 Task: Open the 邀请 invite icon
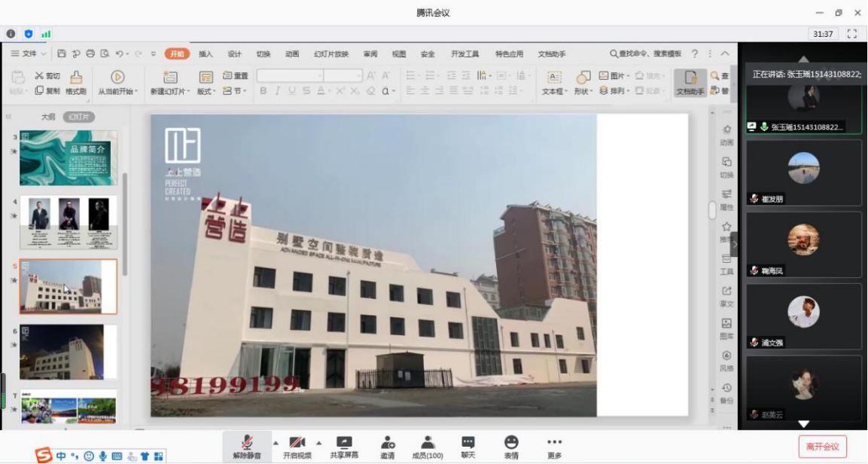click(x=388, y=446)
